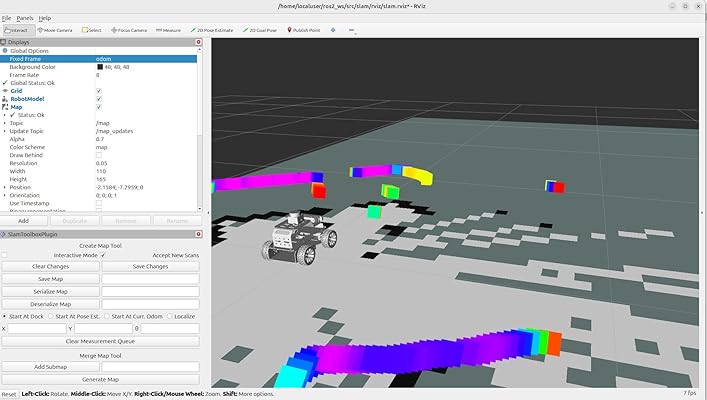The width and height of the screenshot is (707, 400).
Task: Click the Background Color swatch
Action: (99, 67)
